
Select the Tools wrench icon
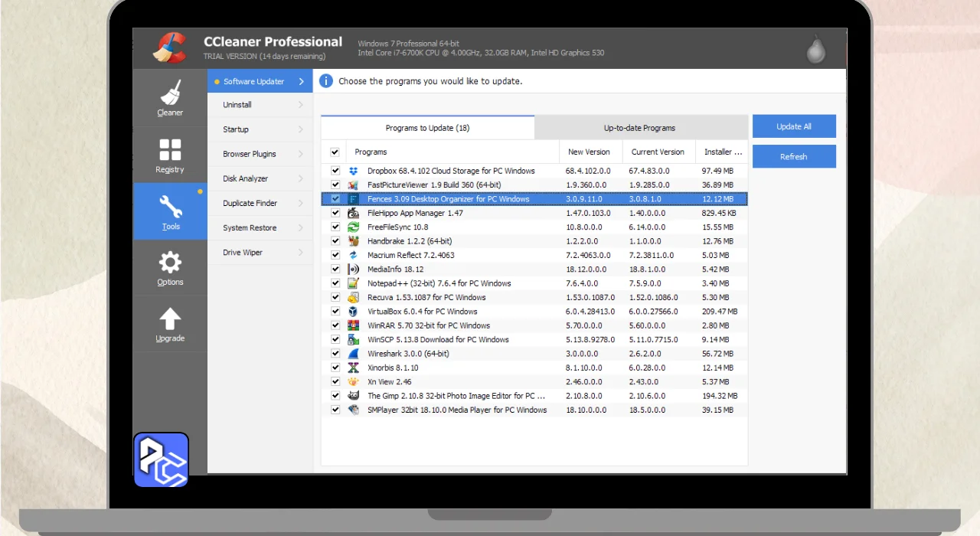point(170,207)
